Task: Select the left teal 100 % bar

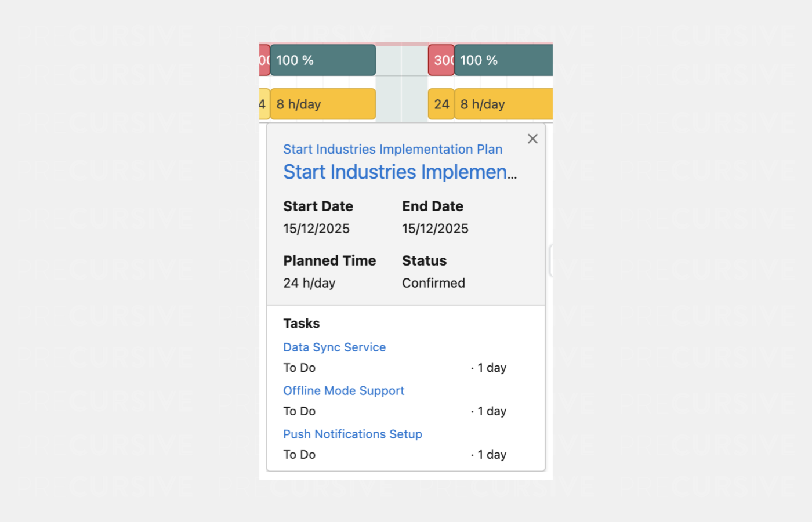Action: tap(322, 60)
